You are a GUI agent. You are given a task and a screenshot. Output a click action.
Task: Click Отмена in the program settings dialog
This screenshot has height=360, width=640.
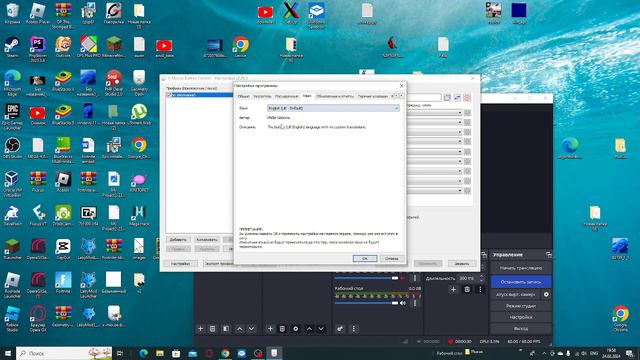pyautogui.click(x=391, y=258)
